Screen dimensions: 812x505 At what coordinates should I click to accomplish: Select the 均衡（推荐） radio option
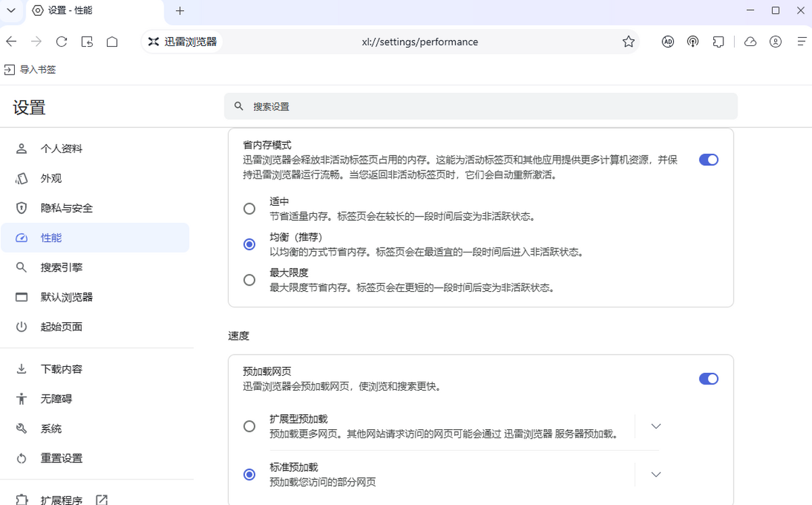pyautogui.click(x=249, y=244)
